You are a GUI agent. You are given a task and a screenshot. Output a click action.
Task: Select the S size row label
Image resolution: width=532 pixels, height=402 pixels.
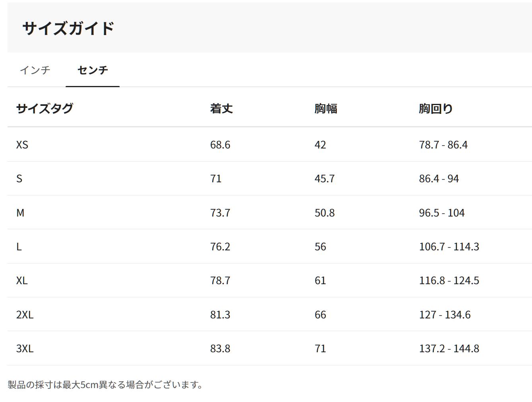(x=19, y=179)
